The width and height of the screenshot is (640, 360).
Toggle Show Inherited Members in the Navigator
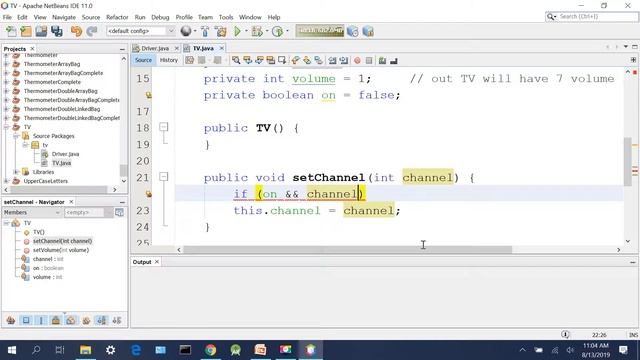[11, 320]
